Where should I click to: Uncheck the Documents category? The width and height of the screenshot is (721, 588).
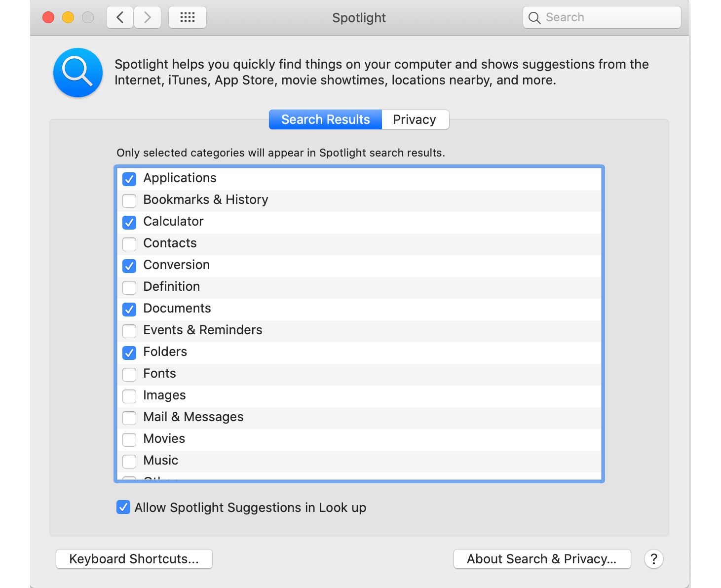[129, 309]
